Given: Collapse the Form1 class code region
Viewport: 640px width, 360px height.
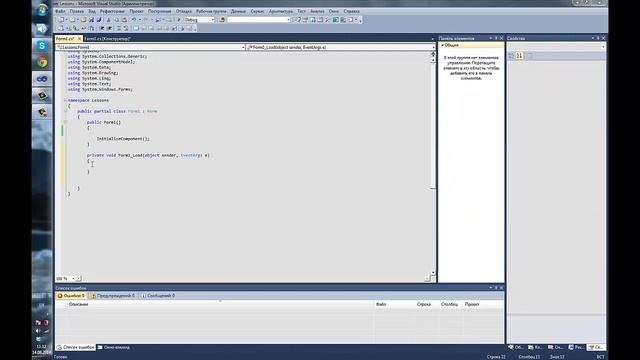Looking at the screenshot, I should tap(65, 111).
